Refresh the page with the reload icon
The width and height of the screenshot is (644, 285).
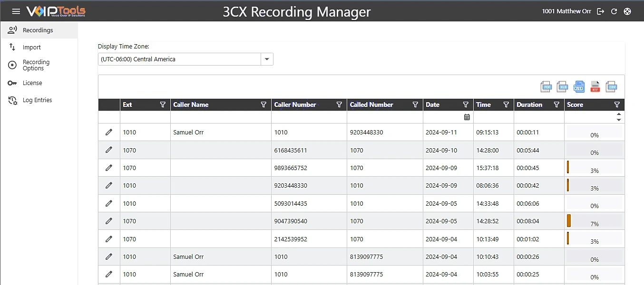(614, 11)
